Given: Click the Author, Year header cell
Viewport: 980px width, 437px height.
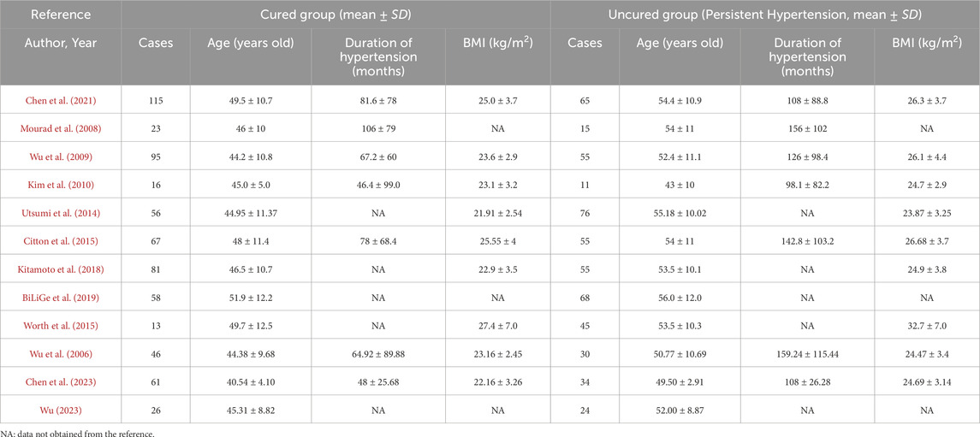Looking at the screenshot, I should pyautogui.click(x=61, y=44).
